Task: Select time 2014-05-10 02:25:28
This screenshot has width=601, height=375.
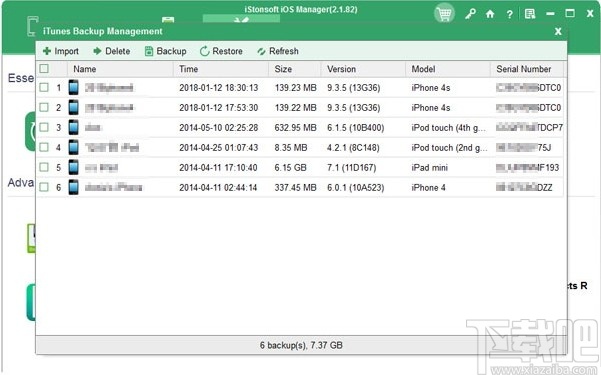Action: 218,128
